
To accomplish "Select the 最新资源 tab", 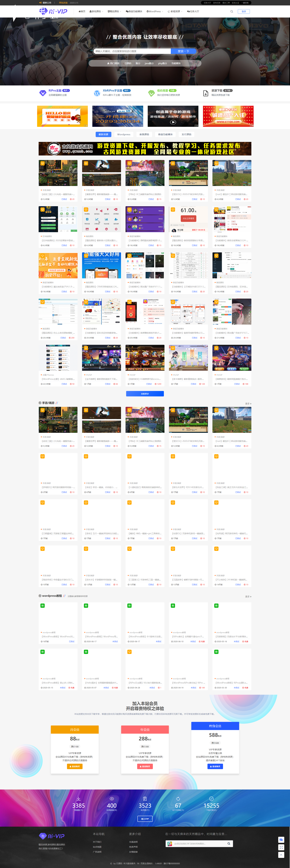I will coord(103,135).
